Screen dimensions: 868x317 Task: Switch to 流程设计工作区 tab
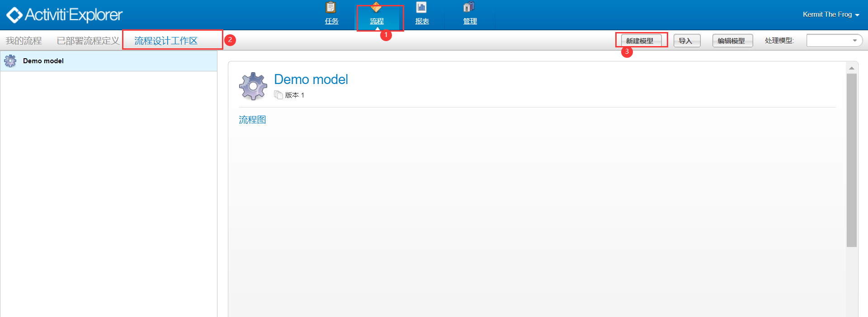[x=166, y=41]
